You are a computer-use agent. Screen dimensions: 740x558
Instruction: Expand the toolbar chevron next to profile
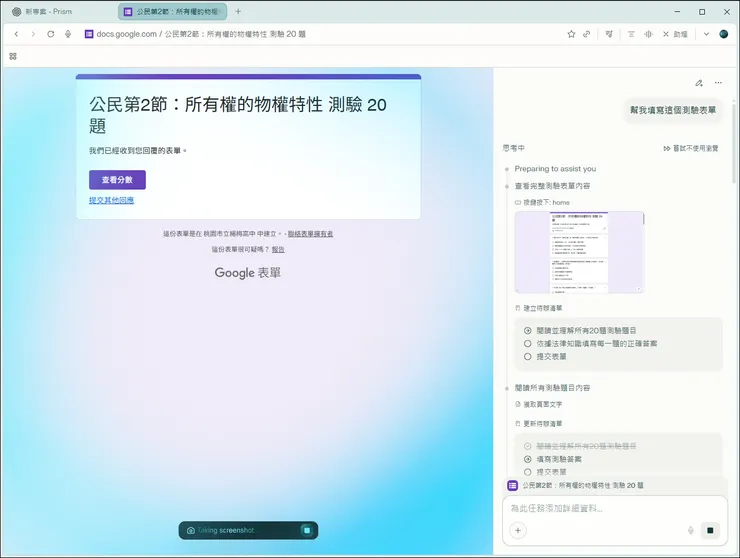coord(706,34)
